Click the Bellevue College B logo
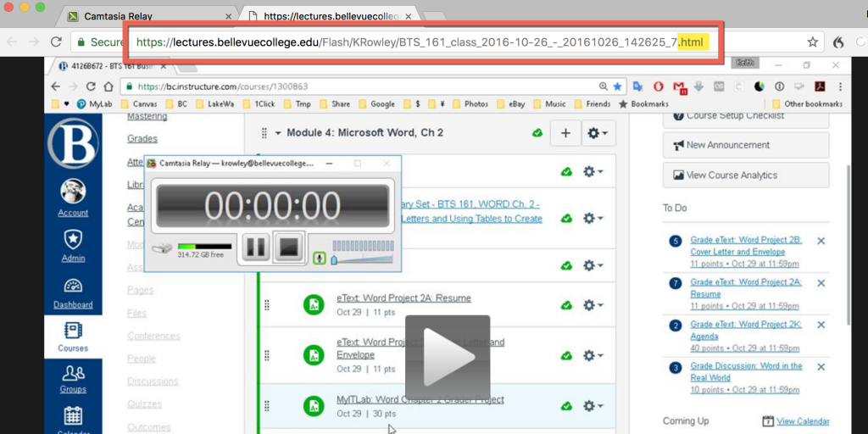Screen dimensions: 868x434 click(x=73, y=143)
